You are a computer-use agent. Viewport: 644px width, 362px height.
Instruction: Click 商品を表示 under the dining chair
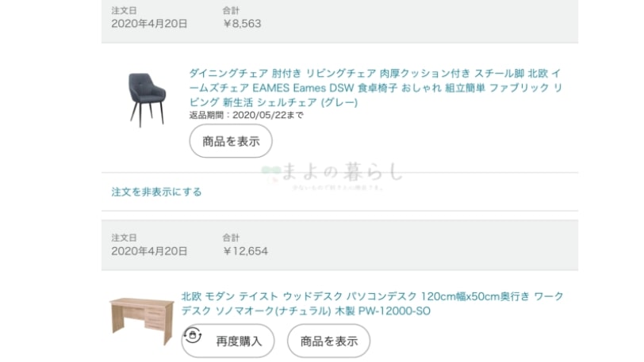point(231,141)
